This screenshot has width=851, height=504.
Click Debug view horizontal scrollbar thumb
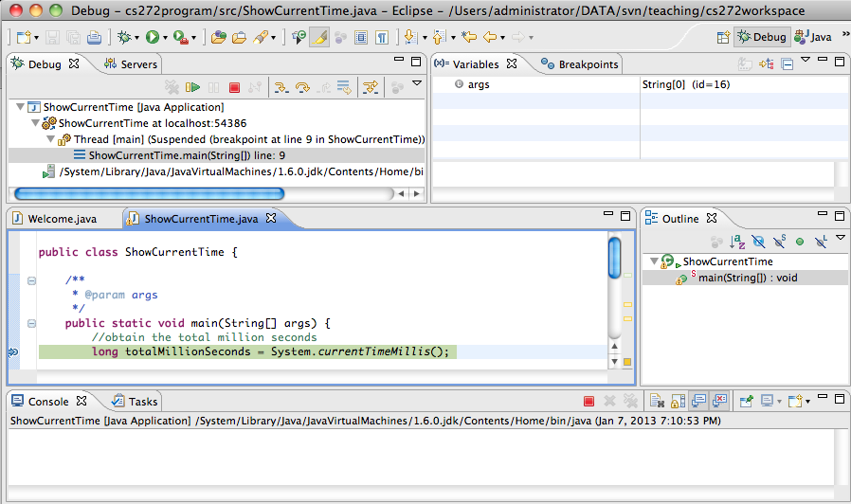[149, 193]
